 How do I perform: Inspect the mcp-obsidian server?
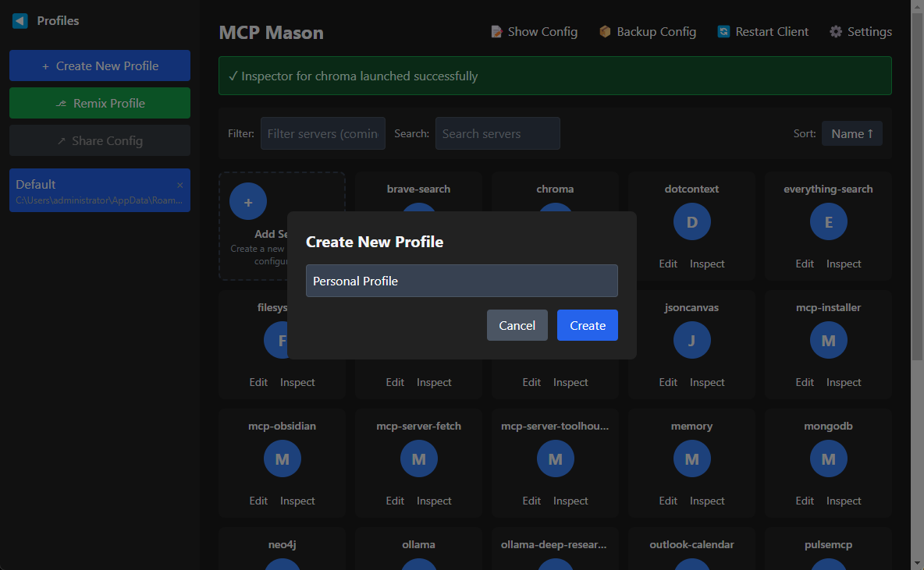point(297,500)
